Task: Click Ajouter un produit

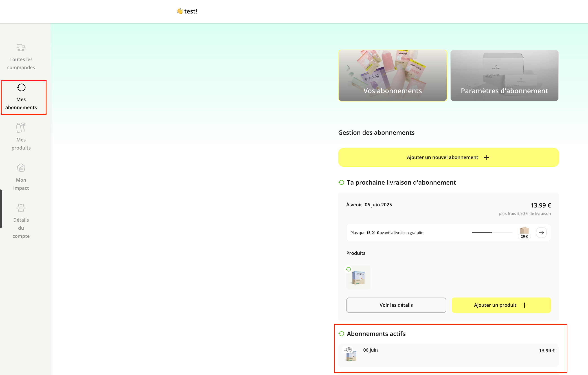Action: [x=501, y=305]
